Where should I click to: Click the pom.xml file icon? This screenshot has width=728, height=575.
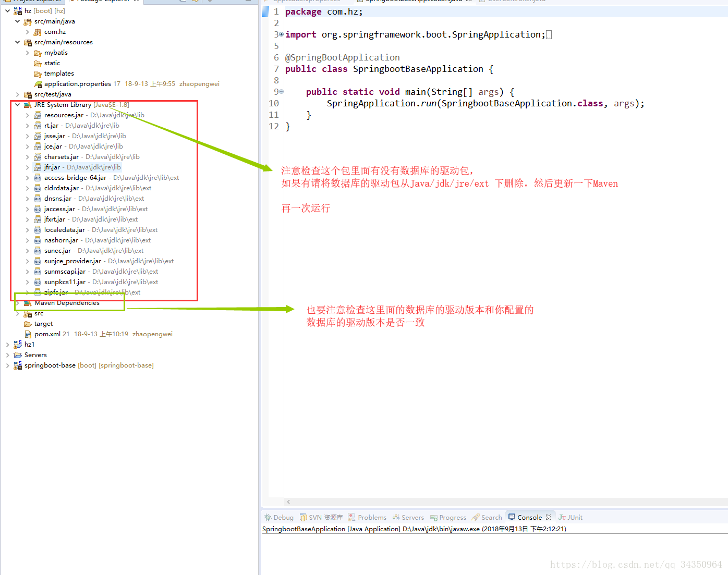[28, 334]
